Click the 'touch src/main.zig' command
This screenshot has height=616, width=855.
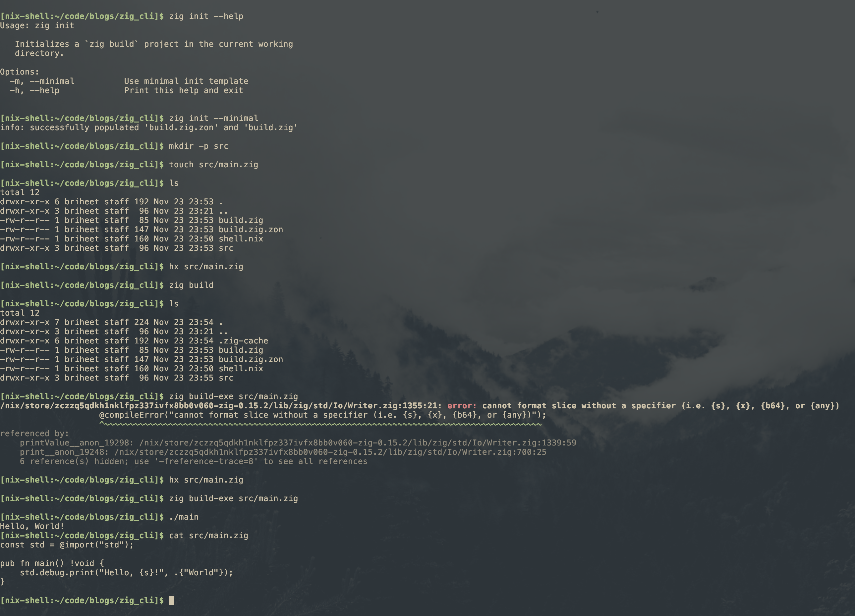point(213,165)
